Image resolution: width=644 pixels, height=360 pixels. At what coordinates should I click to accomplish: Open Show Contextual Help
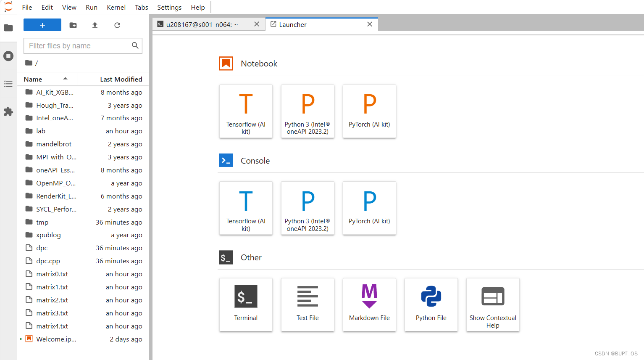tap(493, 305)
